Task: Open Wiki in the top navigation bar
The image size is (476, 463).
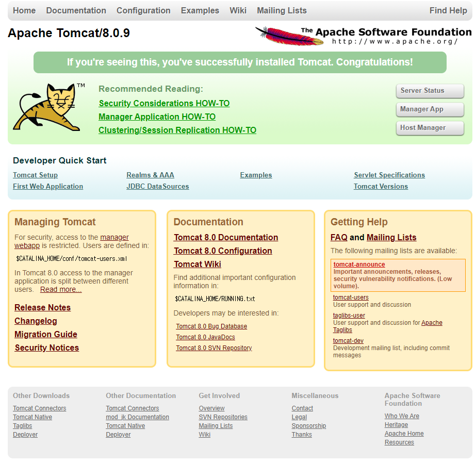Action: click(238, 11)
